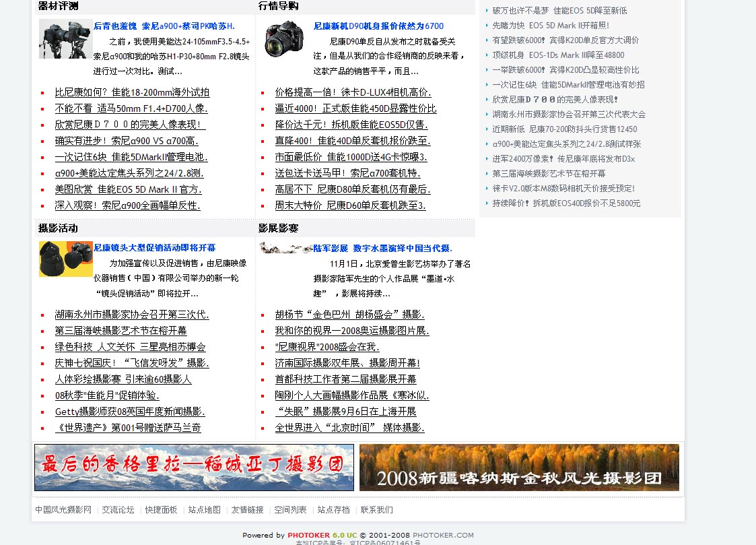
Task: Open headline 后背也羞愧 索尼a900+蔡司PK哈苏H
Action: [x=164, y=26]
